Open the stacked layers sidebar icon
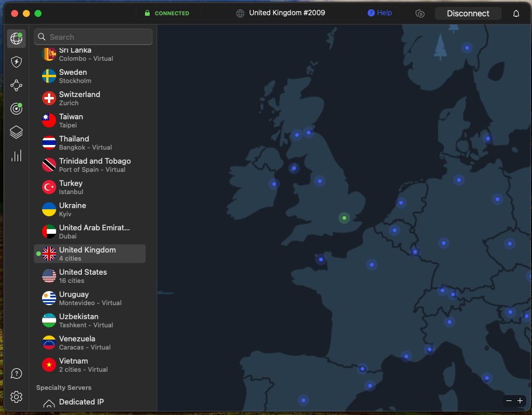This screenshot has width=532, height=415. (16, 132)
